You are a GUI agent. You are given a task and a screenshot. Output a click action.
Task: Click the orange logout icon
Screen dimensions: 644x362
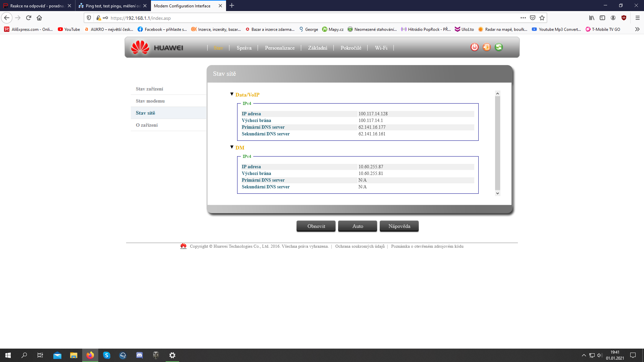[486, 47]
